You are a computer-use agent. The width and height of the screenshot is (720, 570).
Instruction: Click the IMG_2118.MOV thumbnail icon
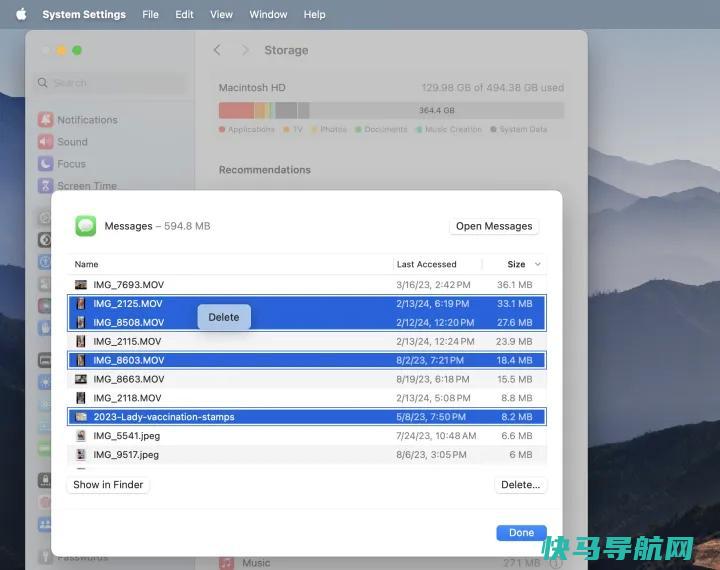pos(81,398)
